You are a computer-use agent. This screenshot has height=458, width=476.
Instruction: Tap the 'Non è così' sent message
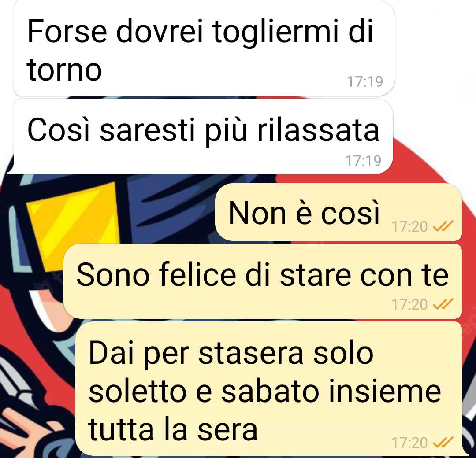tap(338, 212)
